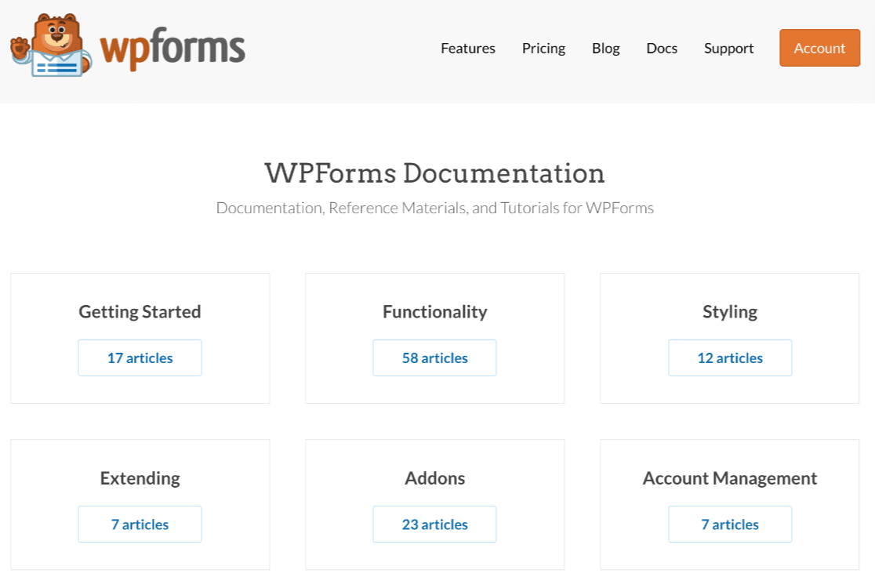Go to the Pricing page
875x588 pixels.
pyautogui.click(x=543, y=49)
